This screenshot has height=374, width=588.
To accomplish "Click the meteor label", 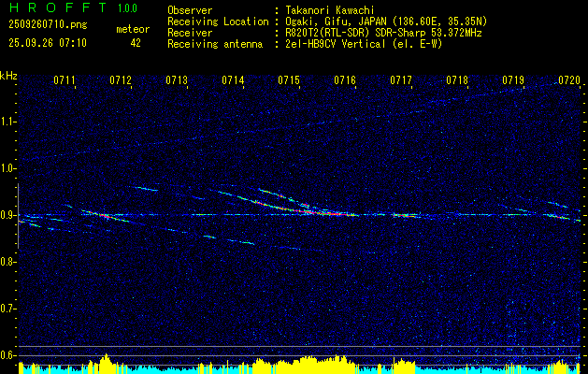I will point(133,29).
